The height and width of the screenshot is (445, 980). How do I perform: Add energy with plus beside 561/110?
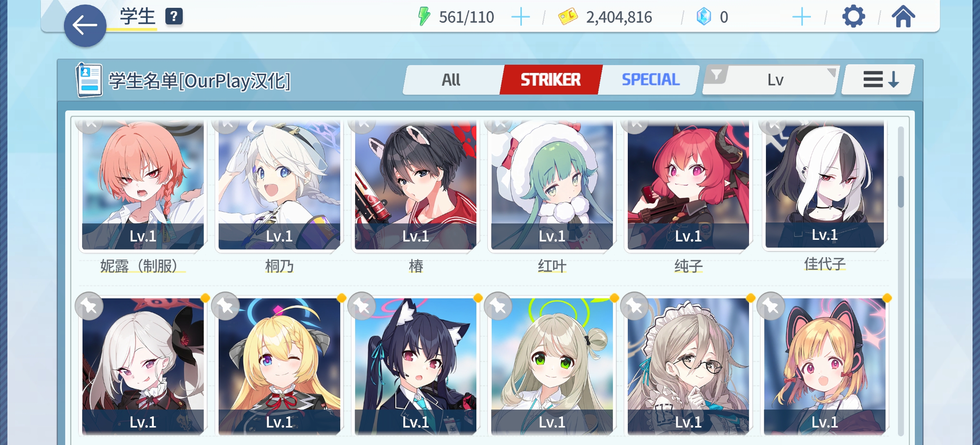click(x=521, y=17)
